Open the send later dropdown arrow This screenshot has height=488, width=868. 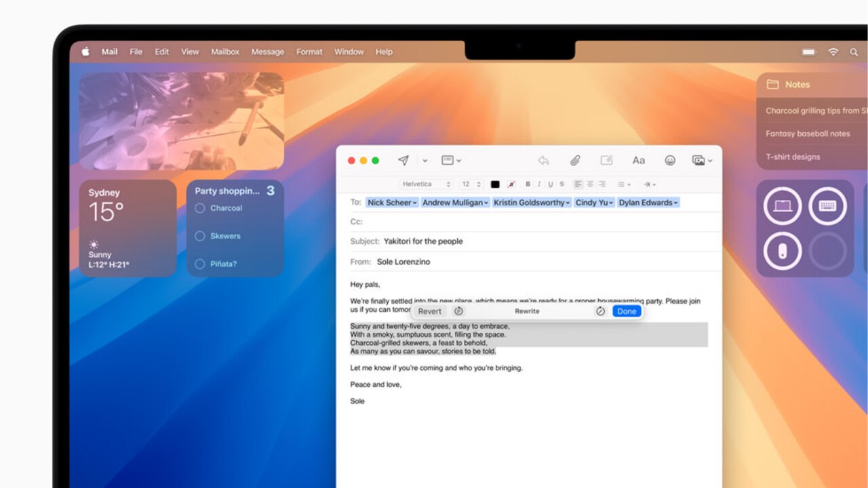click(425, 161)
